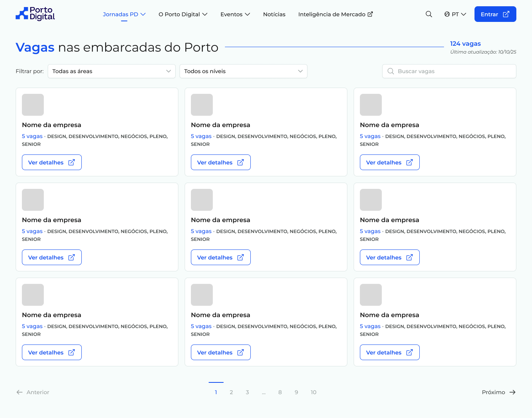
Task: Click the globe language icon
Action: pyautogui.click(x=447, y=14)
